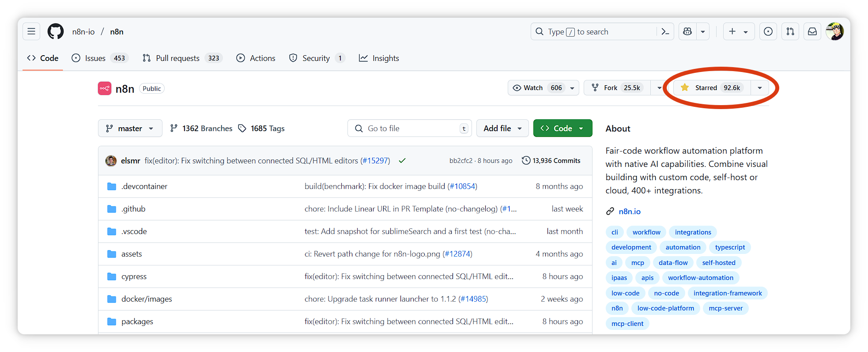Open the notifications inbox icon
This screenshot has height=352, width=868.
coord(812,31)
